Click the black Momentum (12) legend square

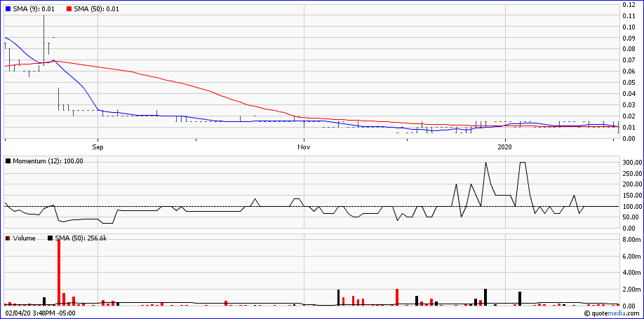[x=8, y=161]
